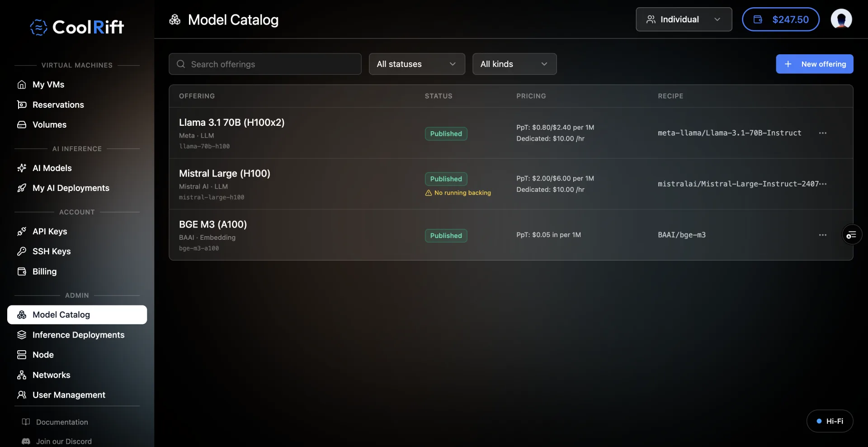Click the Reservations sidebar icon
The height and width of the screenshot is (447, 868).
22,105
